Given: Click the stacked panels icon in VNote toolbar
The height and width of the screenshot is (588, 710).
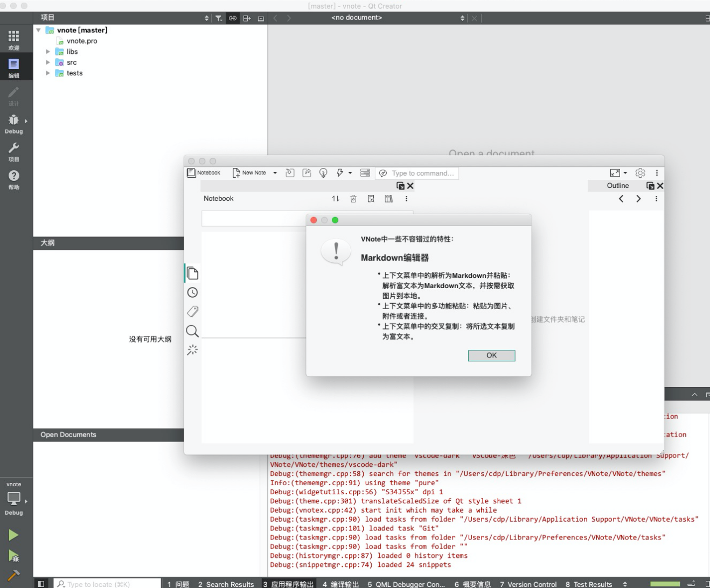Looking at the screenshot, I should pos(365,173).
